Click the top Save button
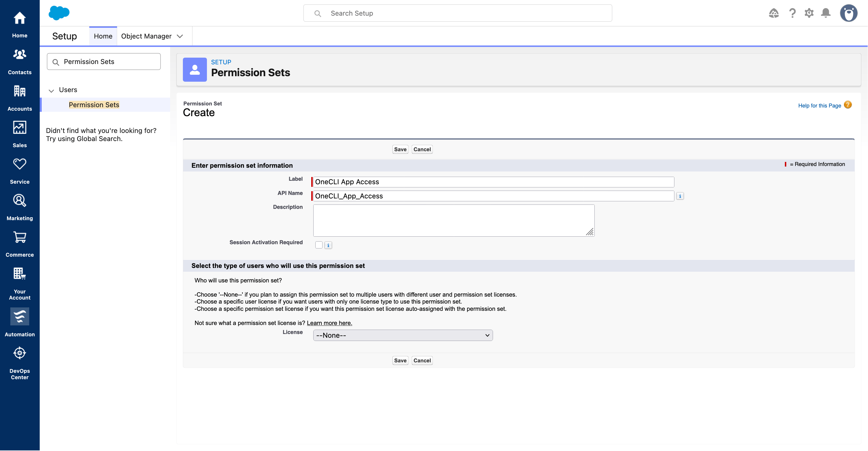 (x=400, y=149)
